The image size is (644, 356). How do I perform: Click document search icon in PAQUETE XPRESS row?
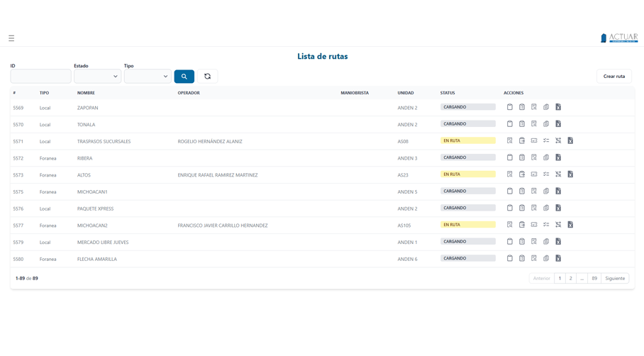(x=534, y=208)
